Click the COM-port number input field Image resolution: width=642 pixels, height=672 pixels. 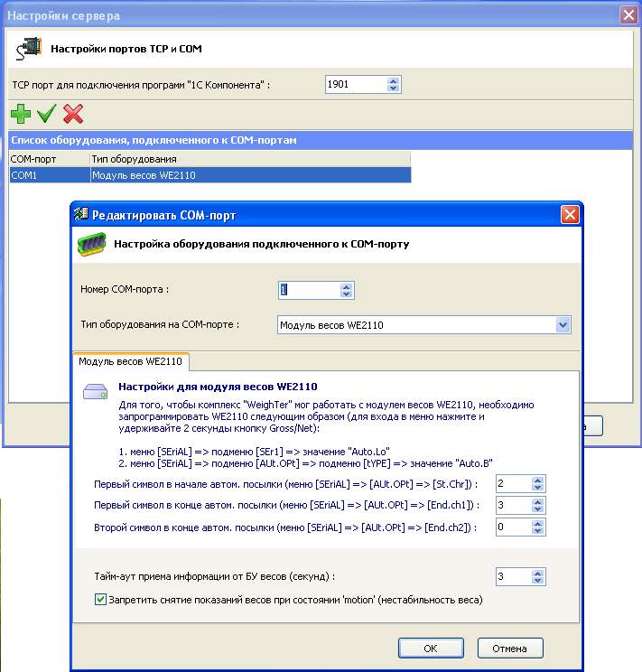pos(307,290)
